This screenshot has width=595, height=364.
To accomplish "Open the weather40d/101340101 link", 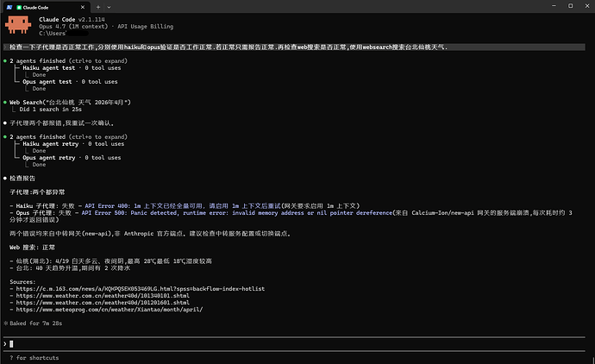I will tap(103, 296).
